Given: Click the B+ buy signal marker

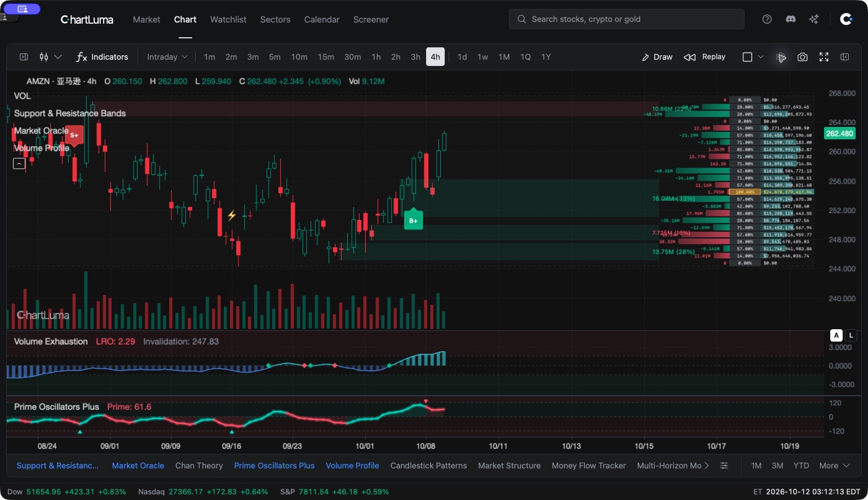Looking at the screenshot, I should [x=413, y=220].
